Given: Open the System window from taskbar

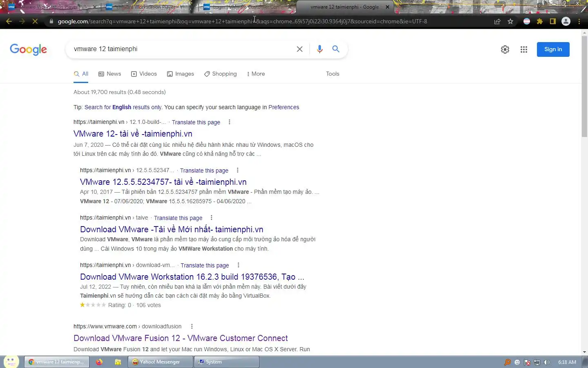Looking at the screenshot, I should tap(227, 362).
